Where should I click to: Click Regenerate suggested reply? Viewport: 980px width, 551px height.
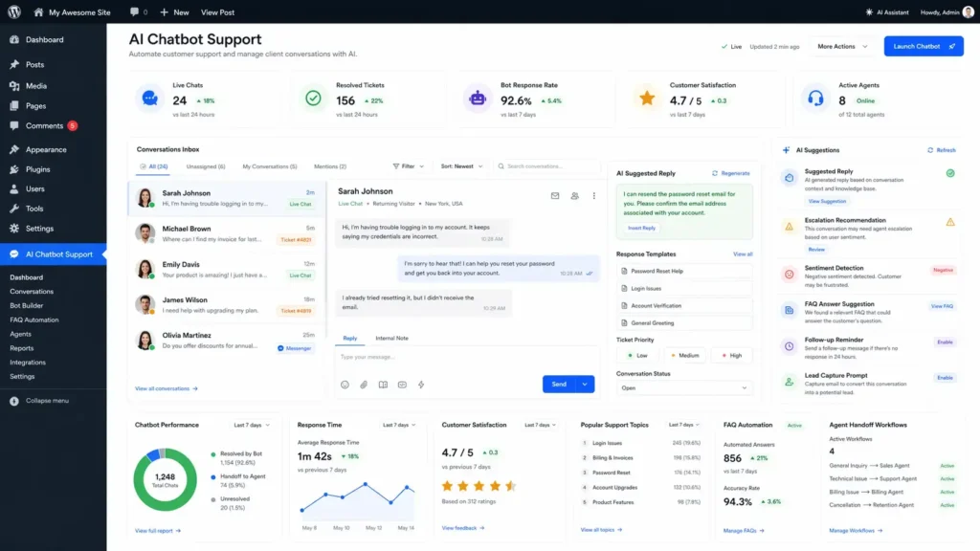click(730, 173)
